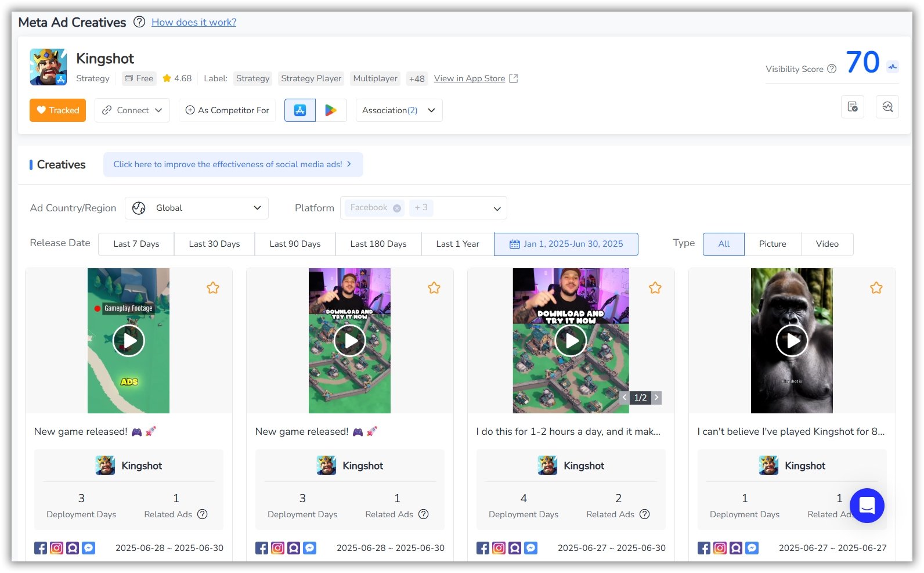Click As Competitor For button

pos(227,110)
